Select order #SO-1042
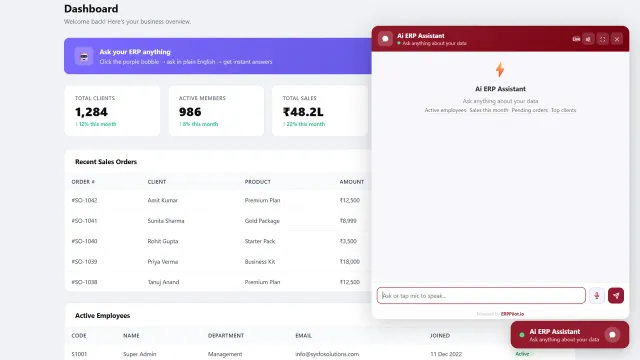The width and height of the screenshot is (640, 360). click(x=84, y=200)
